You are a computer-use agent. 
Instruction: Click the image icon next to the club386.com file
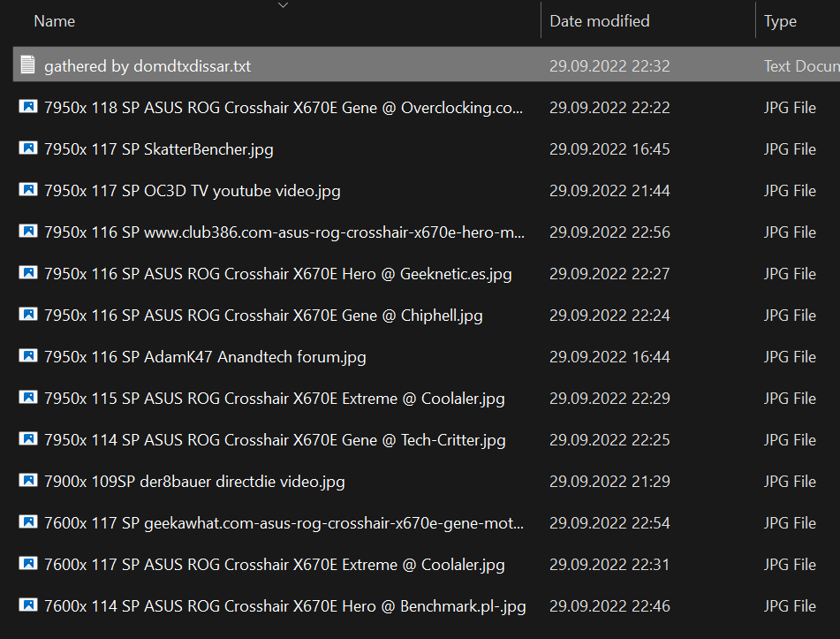point(28,231)
